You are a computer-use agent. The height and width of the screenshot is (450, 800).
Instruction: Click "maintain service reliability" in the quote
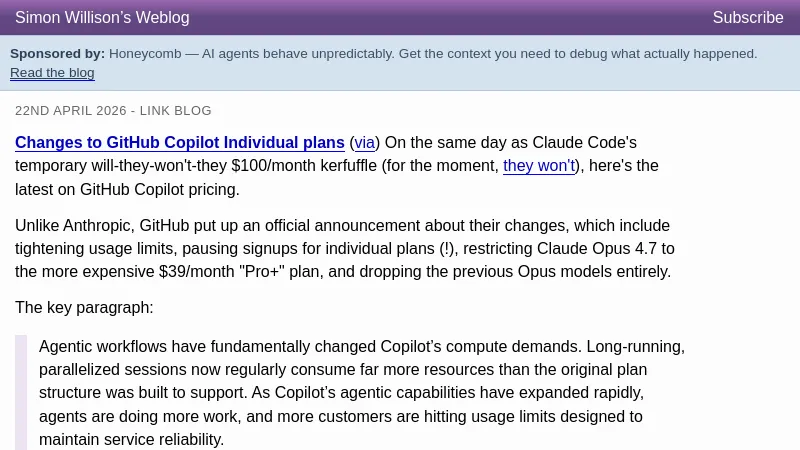pyautogui.click(x=130, y=439)
